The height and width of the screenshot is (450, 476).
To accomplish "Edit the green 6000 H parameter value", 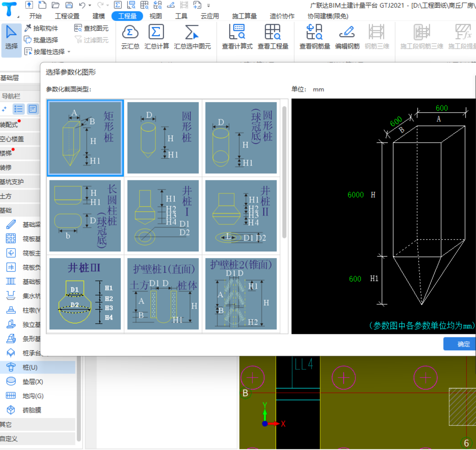I will click(355, 195).
